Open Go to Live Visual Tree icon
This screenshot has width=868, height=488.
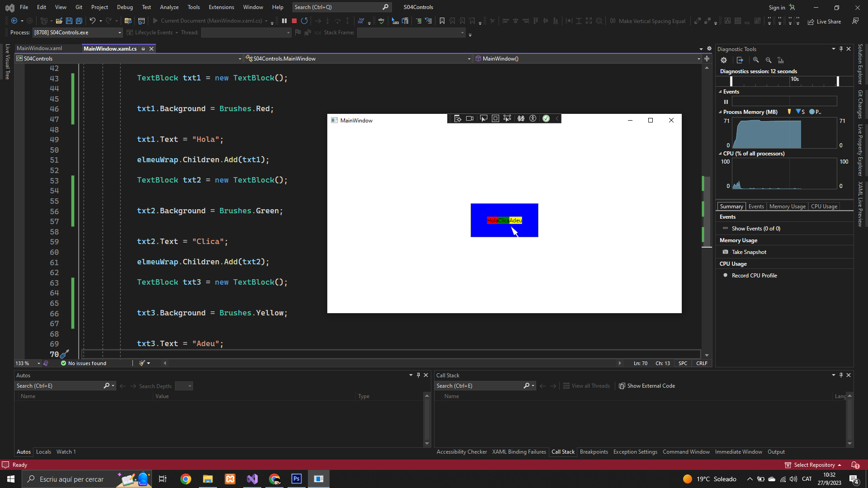458,118
